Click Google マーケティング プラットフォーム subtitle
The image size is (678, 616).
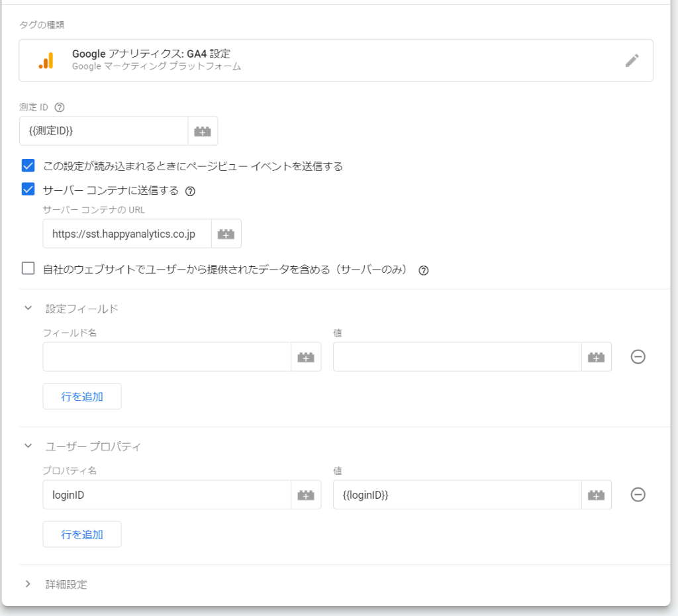pos(156,66)
